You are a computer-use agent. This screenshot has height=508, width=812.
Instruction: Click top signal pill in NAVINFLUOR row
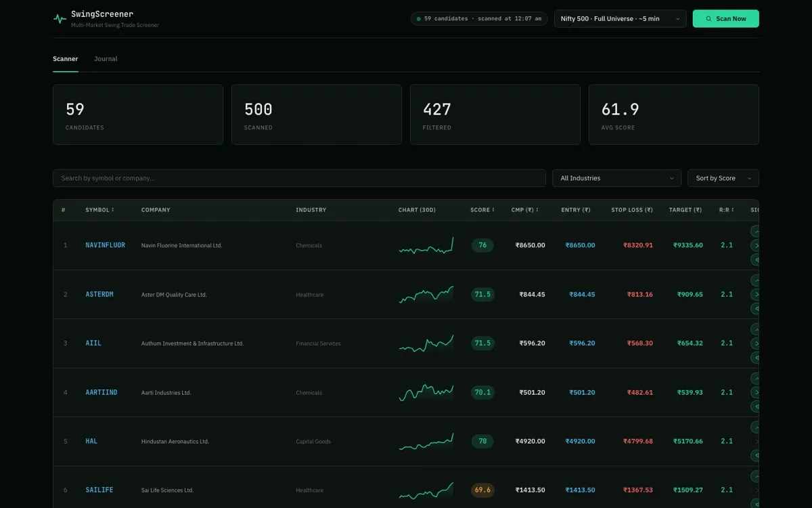(x=755, y=231)
